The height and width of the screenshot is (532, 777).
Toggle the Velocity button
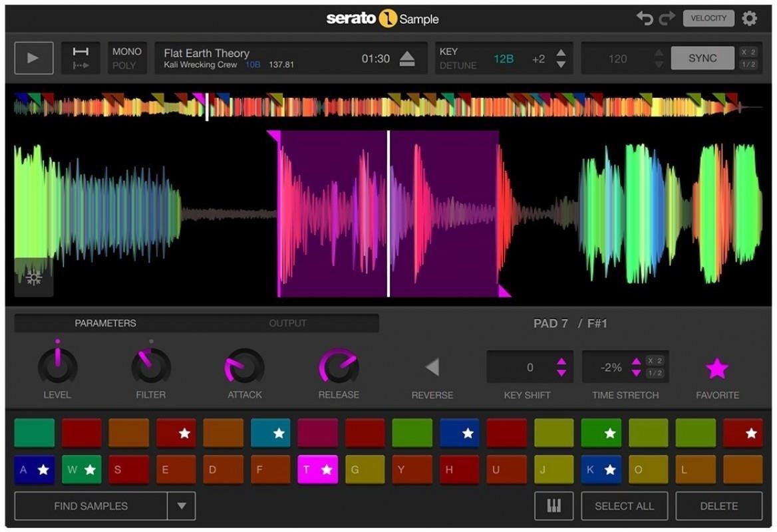[x=708, y=19]
